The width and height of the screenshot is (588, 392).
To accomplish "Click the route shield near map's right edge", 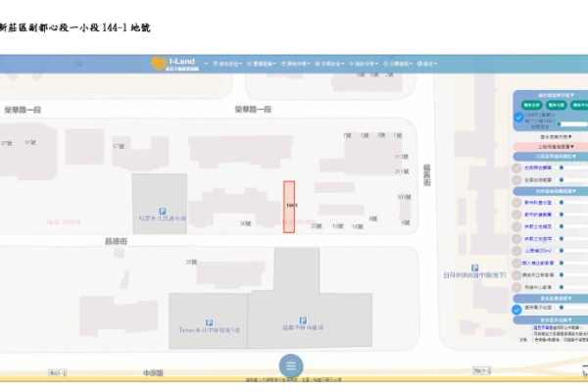I will coord(482,371).
